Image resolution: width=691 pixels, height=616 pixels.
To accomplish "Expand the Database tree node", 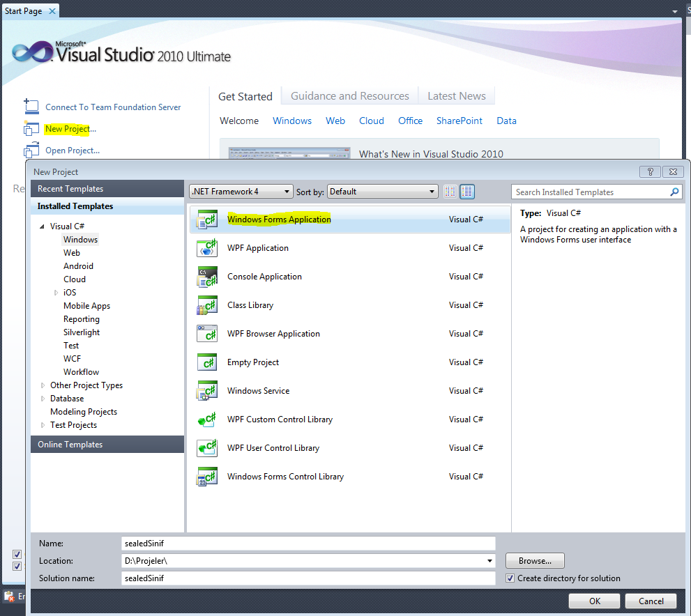I will [x=43, y=399].
